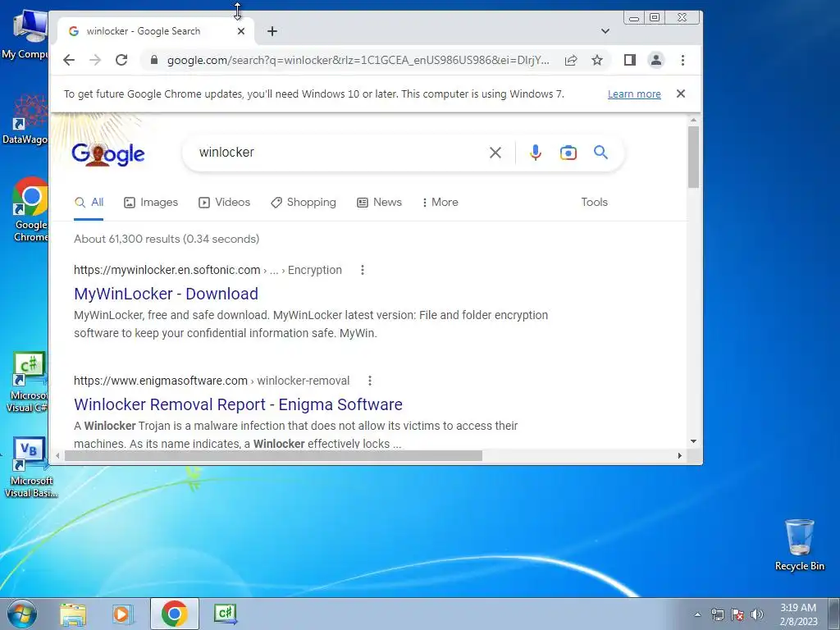This screenshot has width=840, height=630.
Task: Share this page using the share icon
Action: [571, 60]
